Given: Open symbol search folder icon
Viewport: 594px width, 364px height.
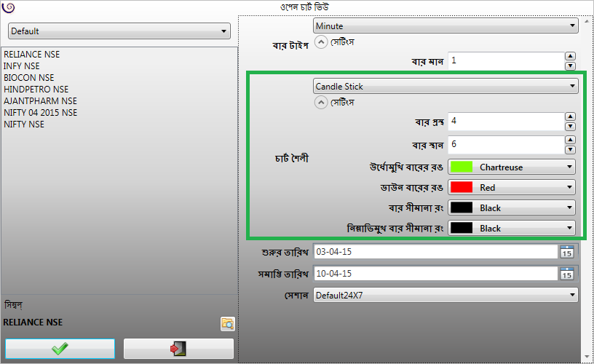Looking at the screenshot, I should [228, 324].
